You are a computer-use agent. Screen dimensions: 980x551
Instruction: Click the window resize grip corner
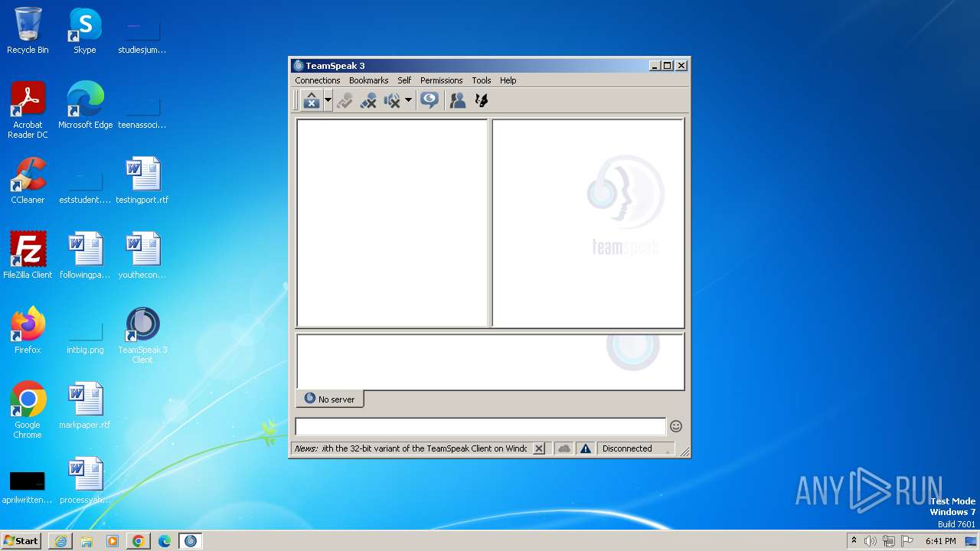tap(684, 452)
